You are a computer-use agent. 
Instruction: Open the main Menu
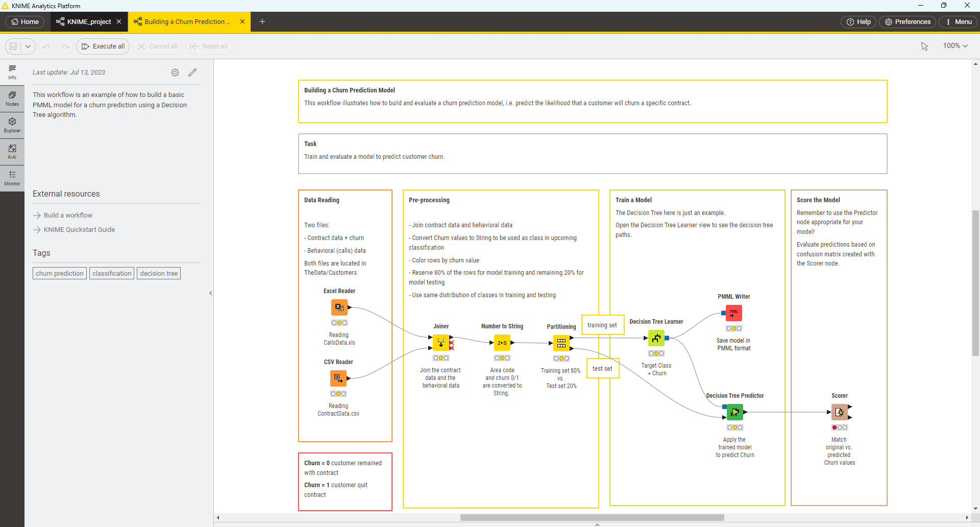coord(959,21)
